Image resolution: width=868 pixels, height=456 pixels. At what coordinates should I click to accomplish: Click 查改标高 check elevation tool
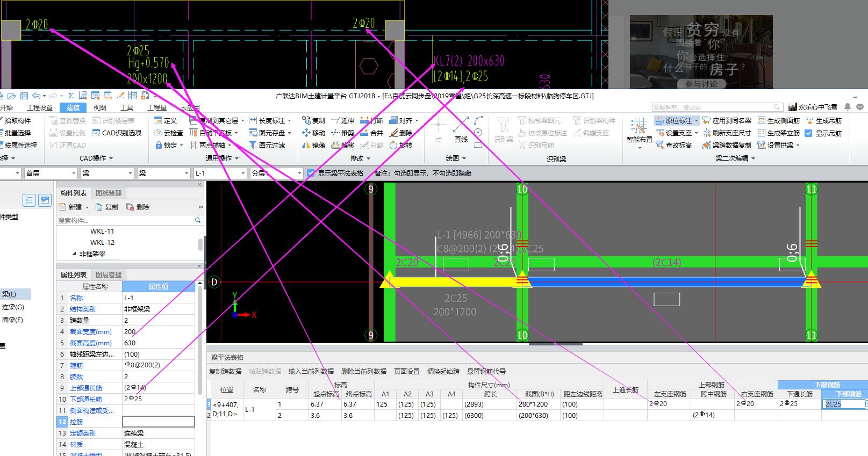coord(673,145)
